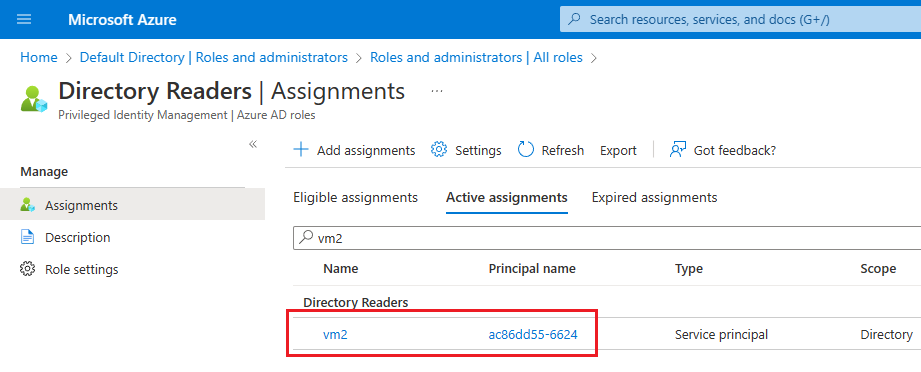Click the Directory Readers role icon beside the title
The width and height of the screenshot is (921, 372).
[x=34, y=98]
